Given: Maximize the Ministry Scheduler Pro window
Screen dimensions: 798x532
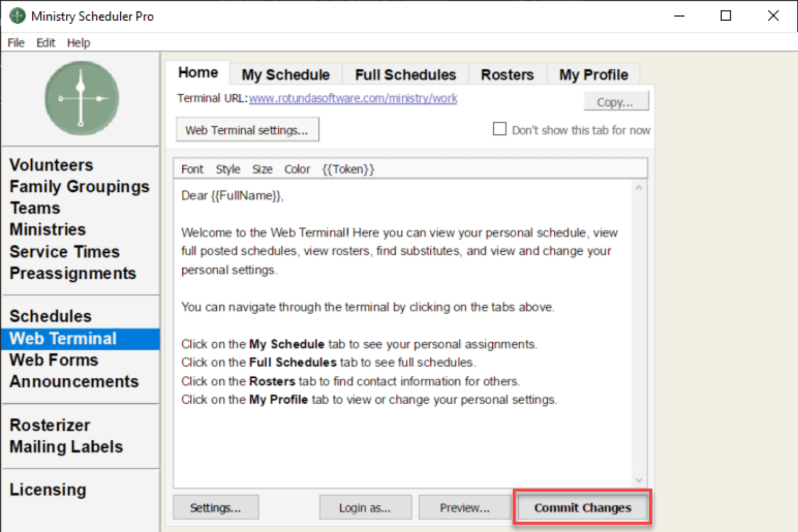Looking at the screenshot, I should point(726,16).
